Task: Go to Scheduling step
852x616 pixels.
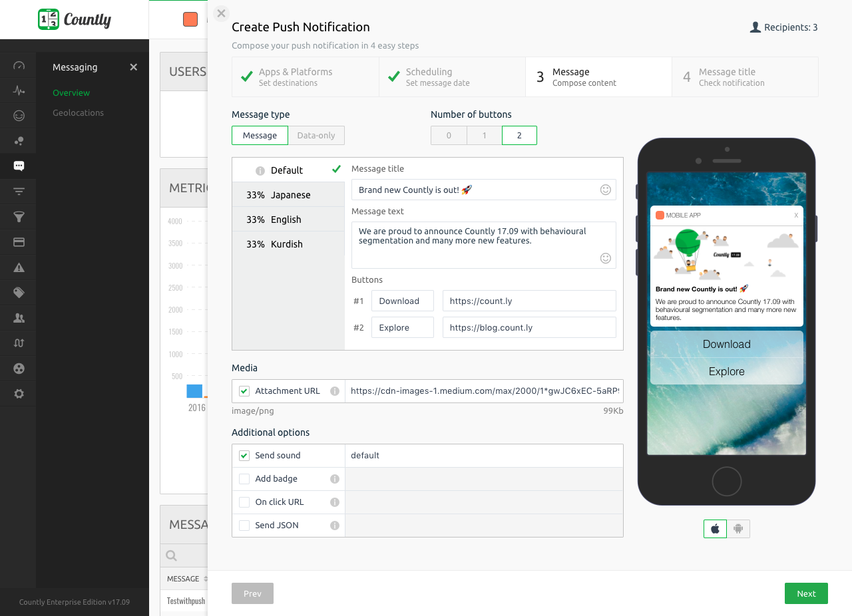Action: (x=452, y=77)
